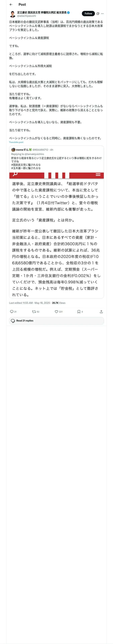The height and width of the screenshot is (644, 113).
Task: Click Translate post link
Action: click(16, 142)
